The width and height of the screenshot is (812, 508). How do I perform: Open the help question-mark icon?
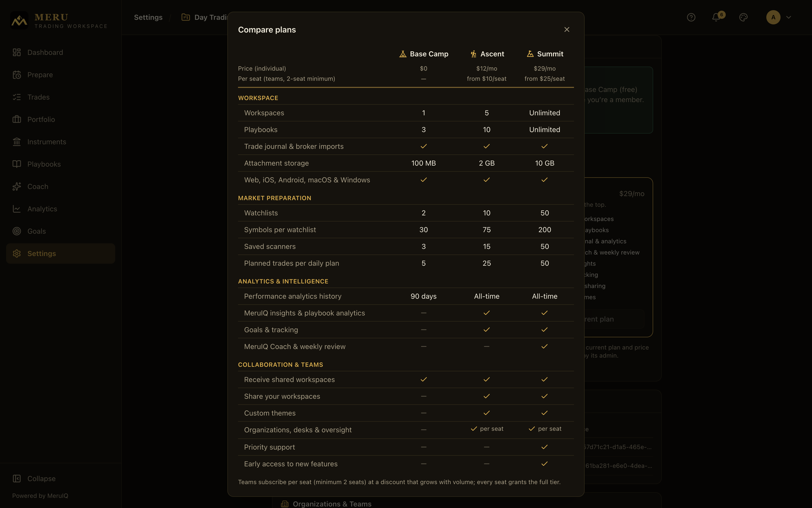(x=691, y=17)
